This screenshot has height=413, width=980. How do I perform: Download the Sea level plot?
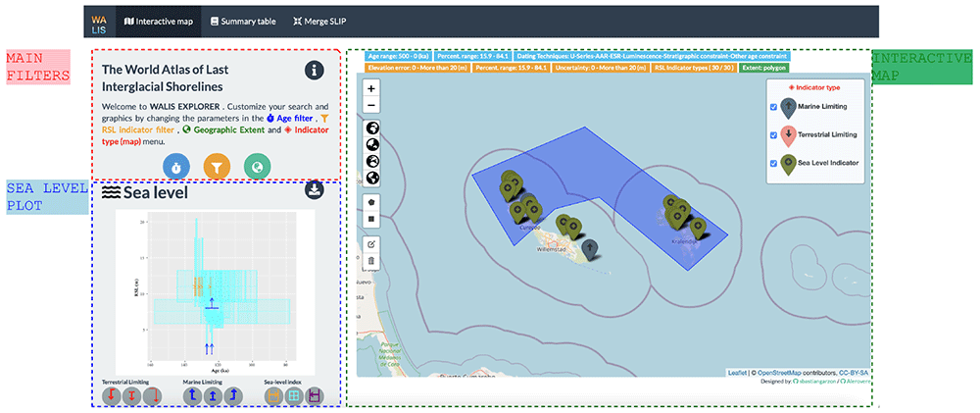pos(315,189)
